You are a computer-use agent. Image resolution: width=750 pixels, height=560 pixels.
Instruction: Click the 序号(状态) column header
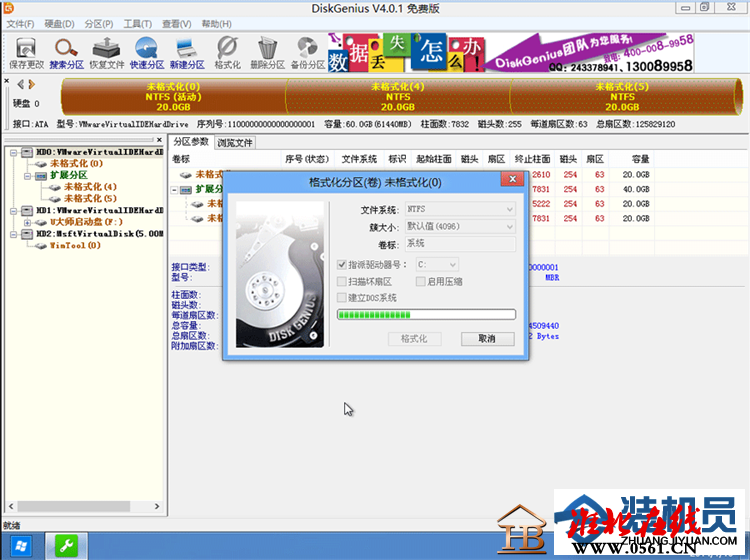(x=307, y=159)
